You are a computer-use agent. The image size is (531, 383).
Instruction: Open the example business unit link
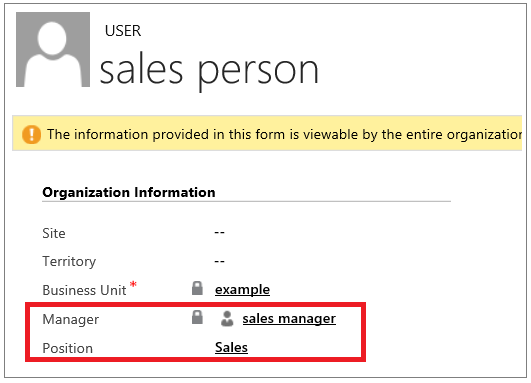[x=242, y=290]
